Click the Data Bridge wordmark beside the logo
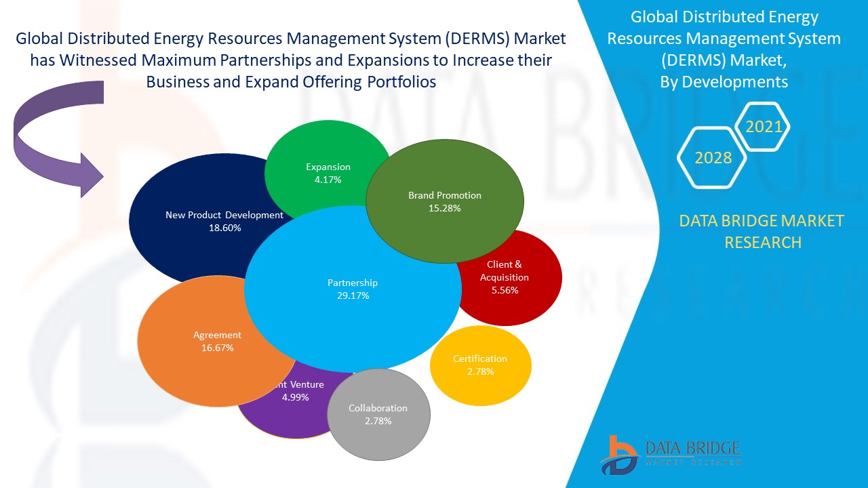The image size is (868, 488). click(692, 447)
